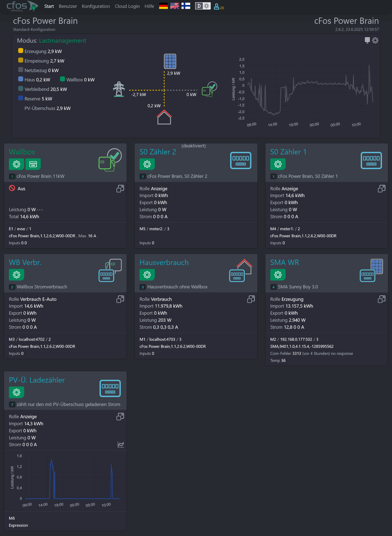Open the WB Verbr. title
392x536 pixels.
(x=25, y=263)
